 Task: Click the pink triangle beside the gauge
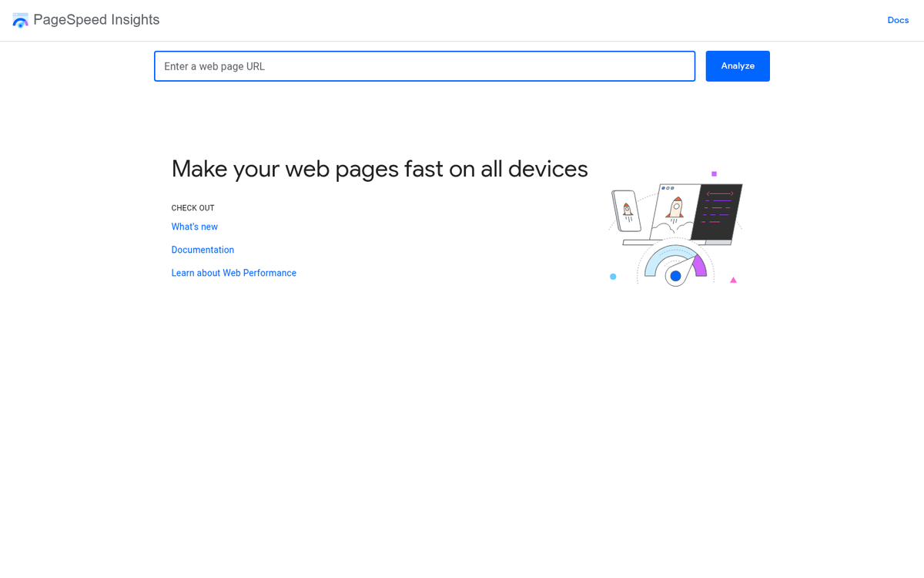(x=733, y=280)
